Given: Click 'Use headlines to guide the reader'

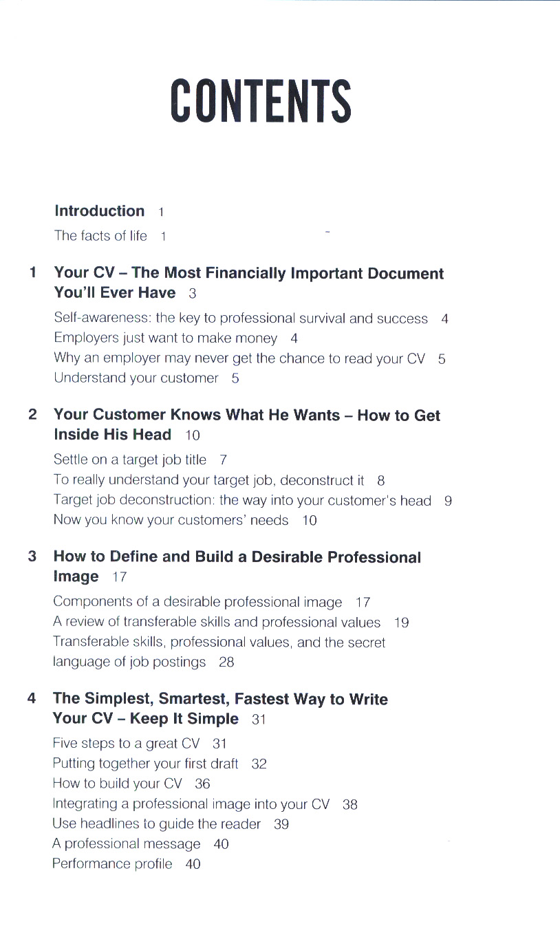Looking at the screenshot, I should (x=157, y=824).
